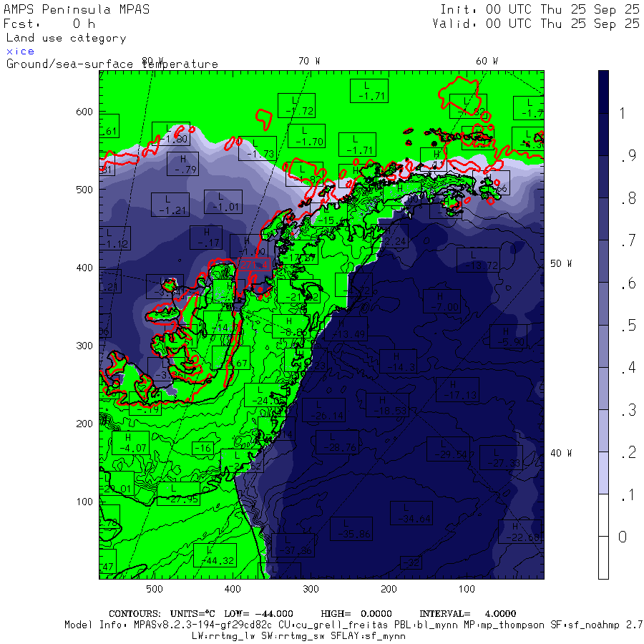Screen dimensions: 644x644
Task: Click the colorbar value label '.4'
Action: pyautogui.click(x=629, y=367)
